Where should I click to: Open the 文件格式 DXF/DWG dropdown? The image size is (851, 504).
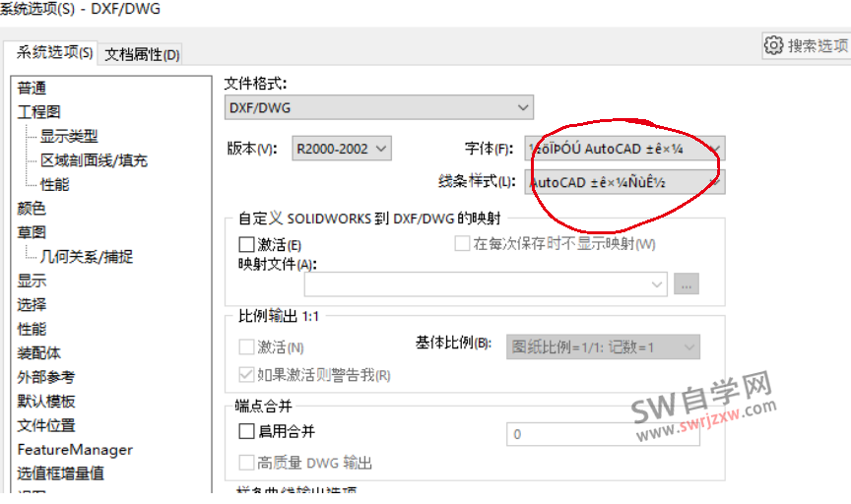(x=379, y=107)
